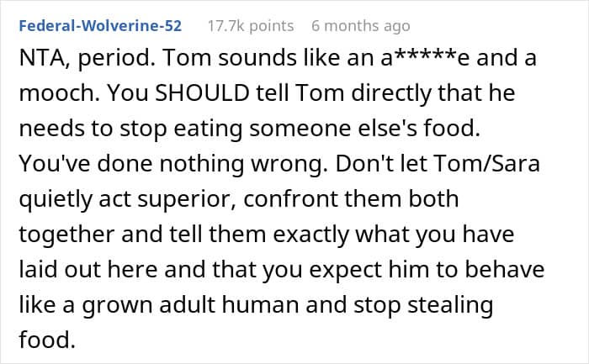Viewport: 589px width, 364px height.
Task: Select the capitalized word SHOULD
Action: click(202, 92)
